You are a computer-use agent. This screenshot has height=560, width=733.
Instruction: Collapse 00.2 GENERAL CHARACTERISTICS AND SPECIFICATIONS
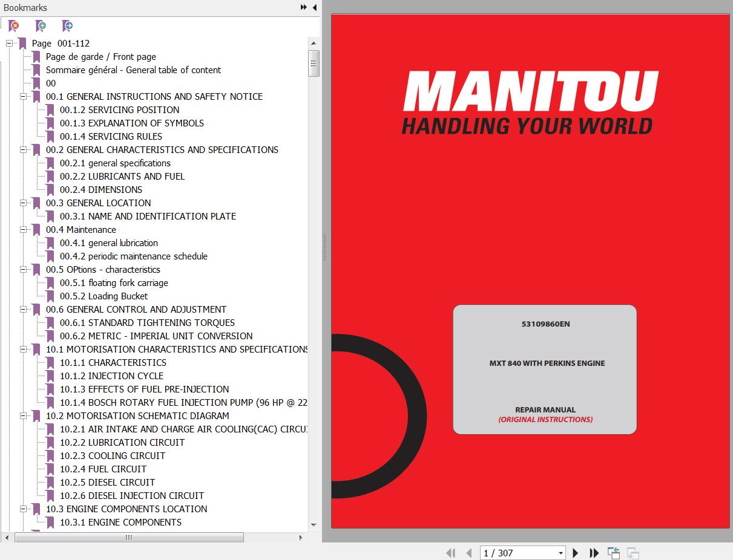[x=23, y=150]
